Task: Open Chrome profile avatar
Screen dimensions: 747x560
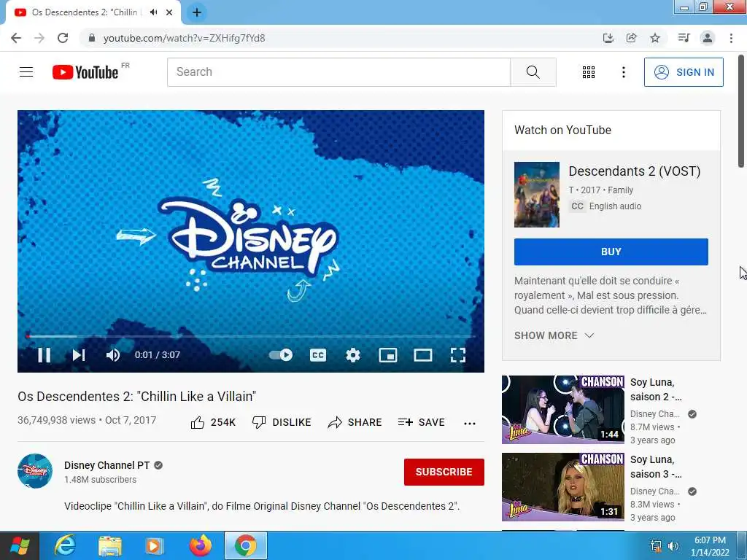Action: (708, 38)
